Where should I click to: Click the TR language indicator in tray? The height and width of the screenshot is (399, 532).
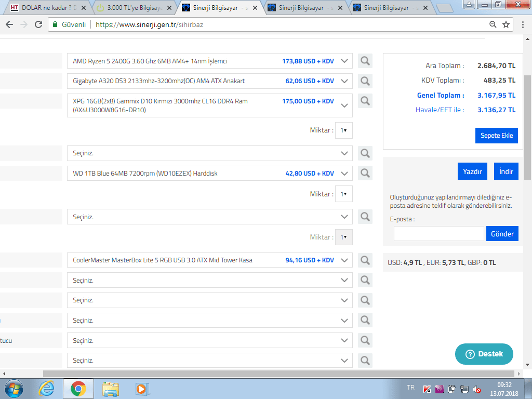(410, 387)
